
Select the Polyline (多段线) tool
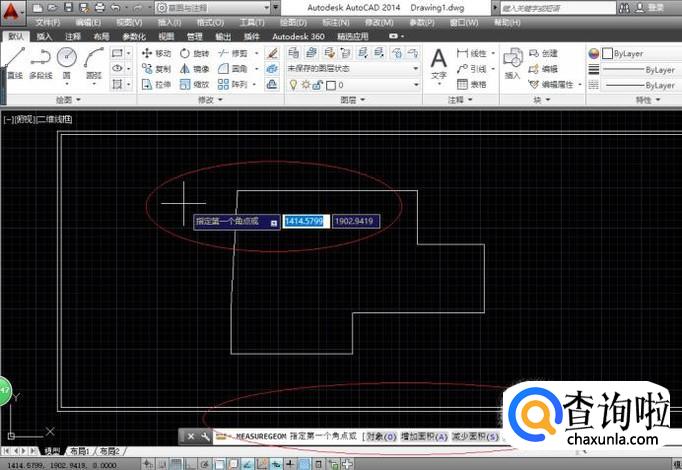click(40, 62)
